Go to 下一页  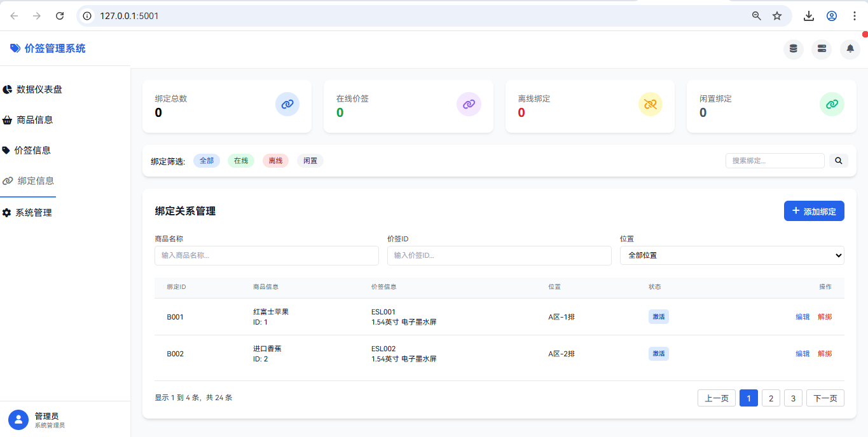[825, 398]
